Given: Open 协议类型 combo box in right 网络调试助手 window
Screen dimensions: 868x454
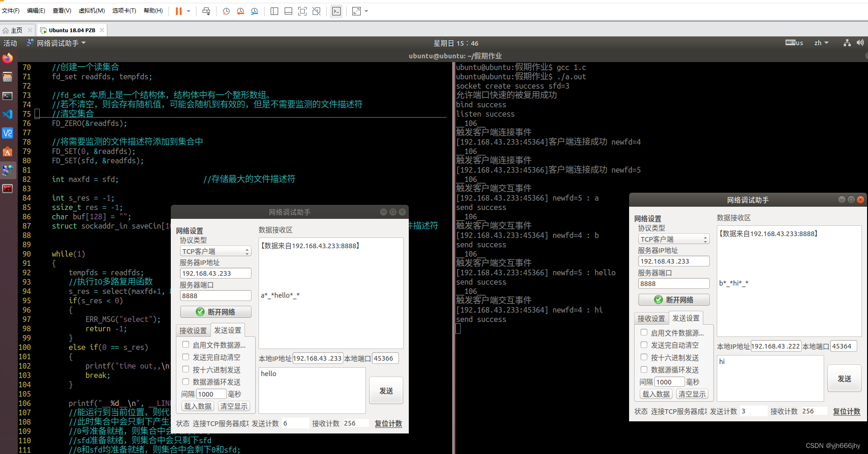Looking at the screenshot, I should coord(674,239).
